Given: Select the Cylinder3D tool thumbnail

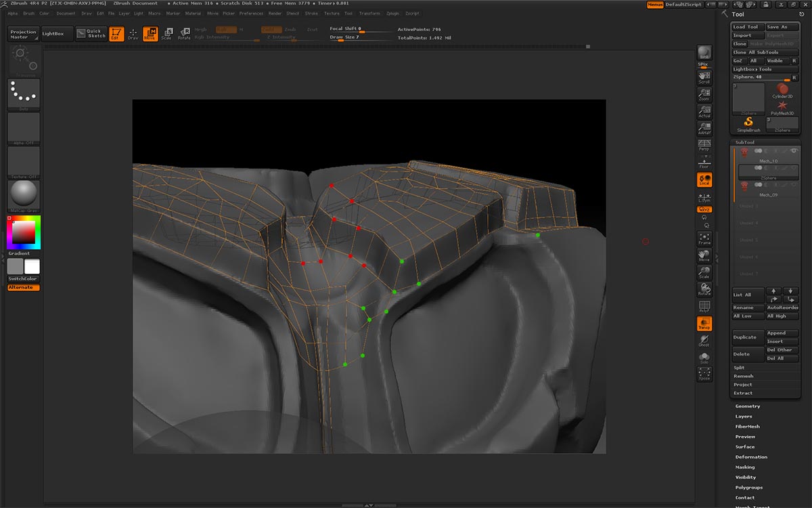Looking at the screenshot, I should (782, 91).
